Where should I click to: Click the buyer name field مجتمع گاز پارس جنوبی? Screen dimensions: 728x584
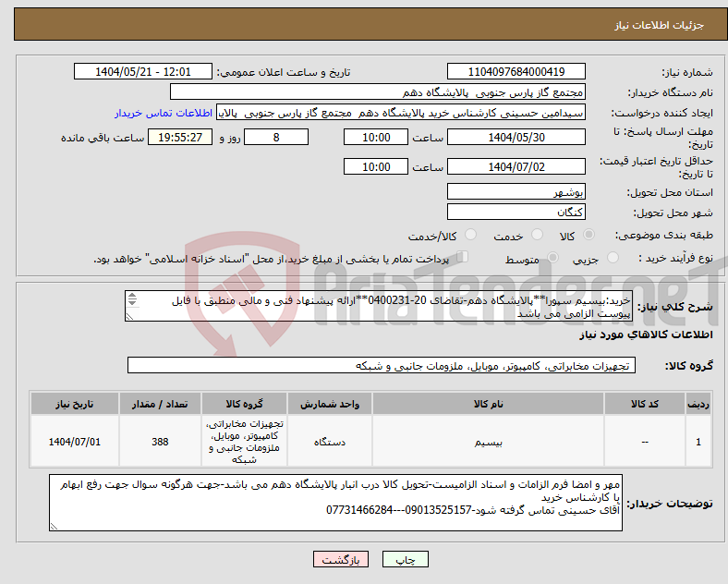378,92
